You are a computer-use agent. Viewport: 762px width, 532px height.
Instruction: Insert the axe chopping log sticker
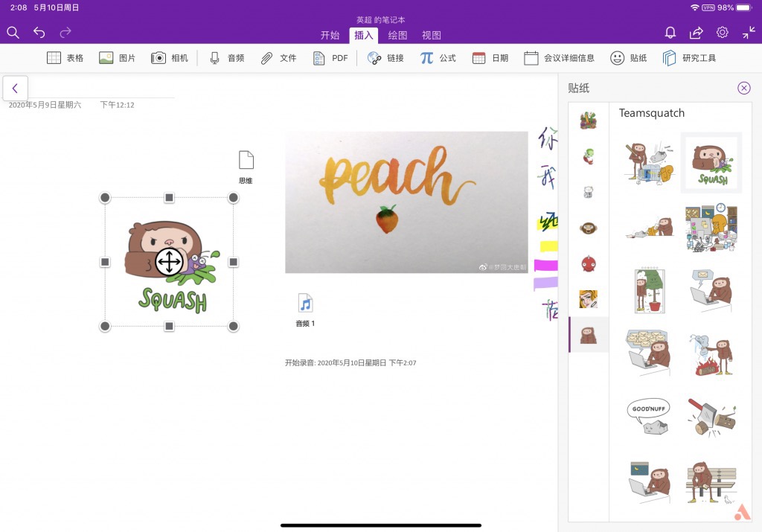coord(711,417)
